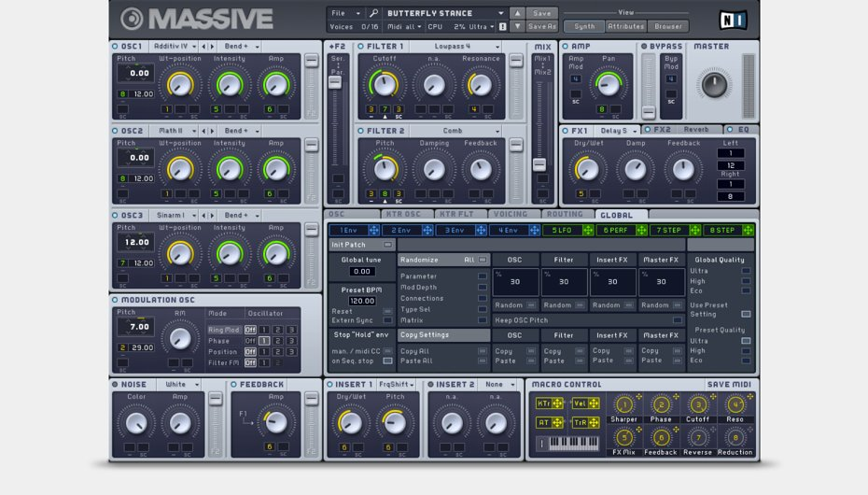Screen dimensions: 868x495
Task: Click the mini keyboard in Macro Control
Action: [573, 444]
